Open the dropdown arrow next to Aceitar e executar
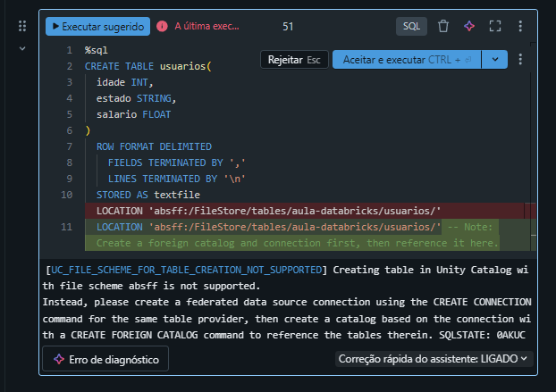This screenshot has height=392, width=556. tap(494, 60)
